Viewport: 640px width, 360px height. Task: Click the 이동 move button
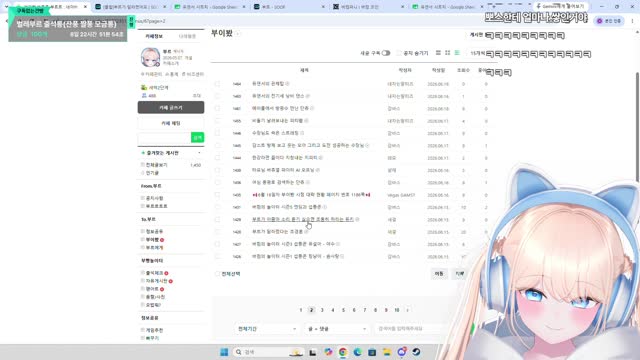[439, 274]
